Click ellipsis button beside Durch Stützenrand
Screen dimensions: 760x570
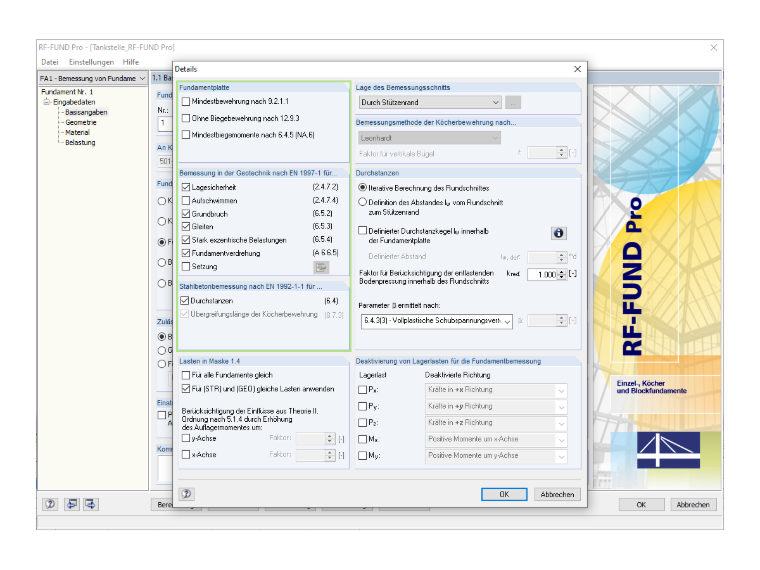[x=513, y=102]
